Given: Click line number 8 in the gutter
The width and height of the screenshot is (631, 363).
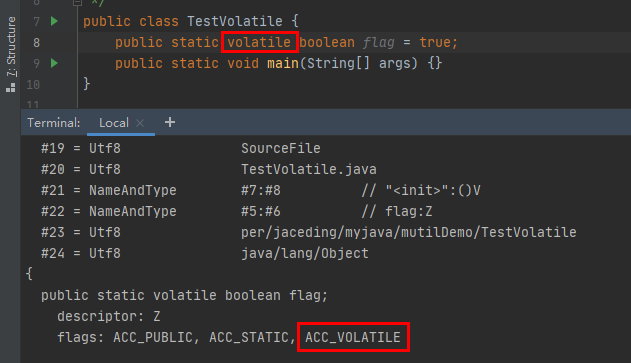Looking at the screenshot, I should click(37, 42).
